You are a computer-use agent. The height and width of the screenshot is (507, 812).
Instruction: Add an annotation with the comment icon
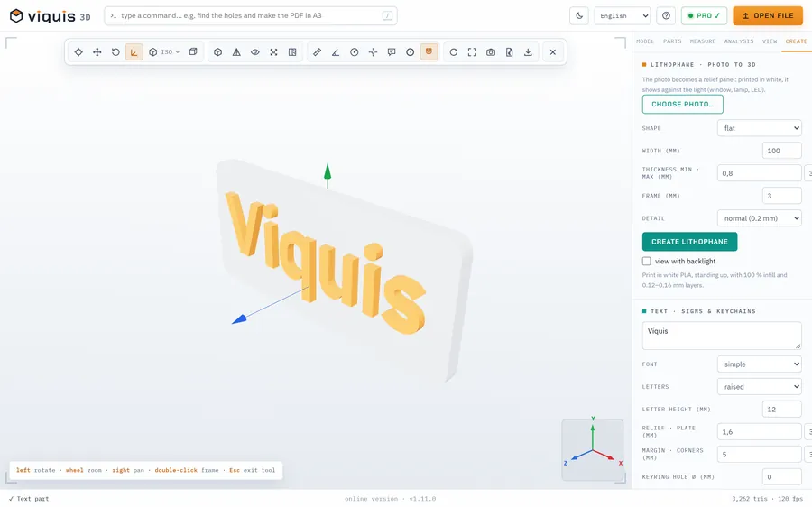click(x=392, y=51)
